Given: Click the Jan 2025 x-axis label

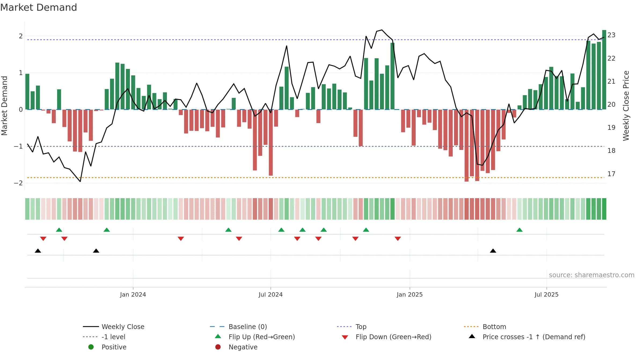Looking at the screenshot, I should click(410, 295).
